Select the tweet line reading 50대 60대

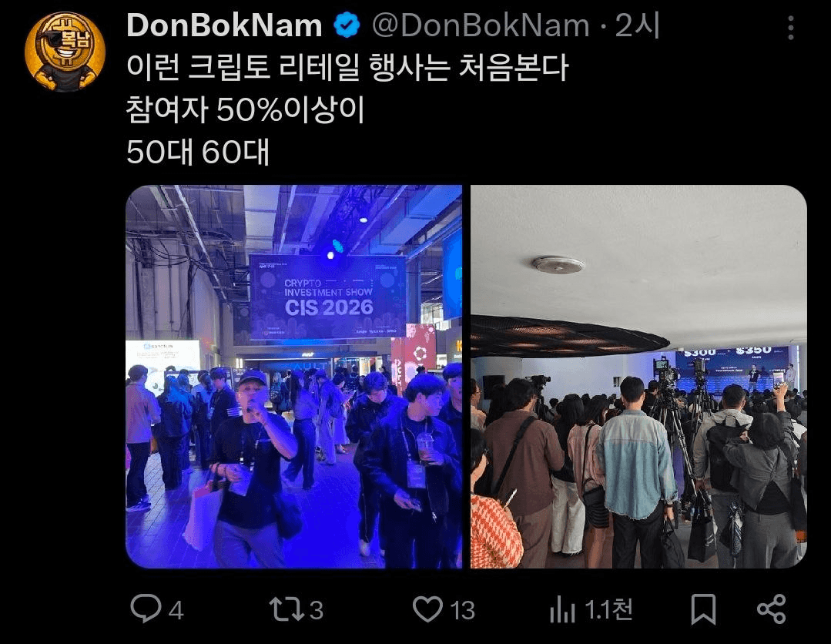pos(198,152)
